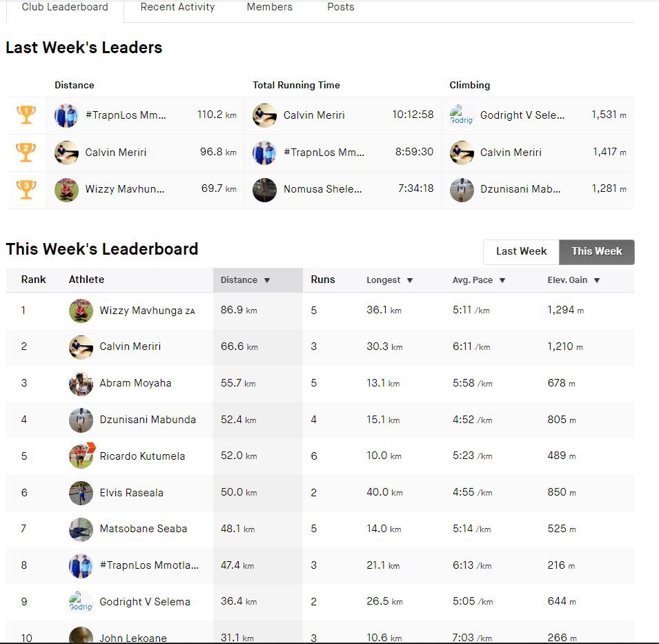Select 110.2 km distance value

(217, 115)
